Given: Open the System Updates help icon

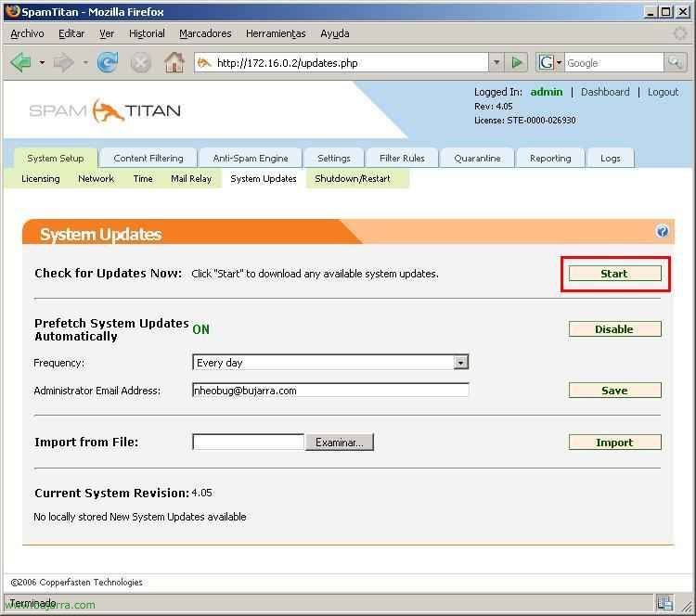Looking at the screenshot, I should [663, 231].
